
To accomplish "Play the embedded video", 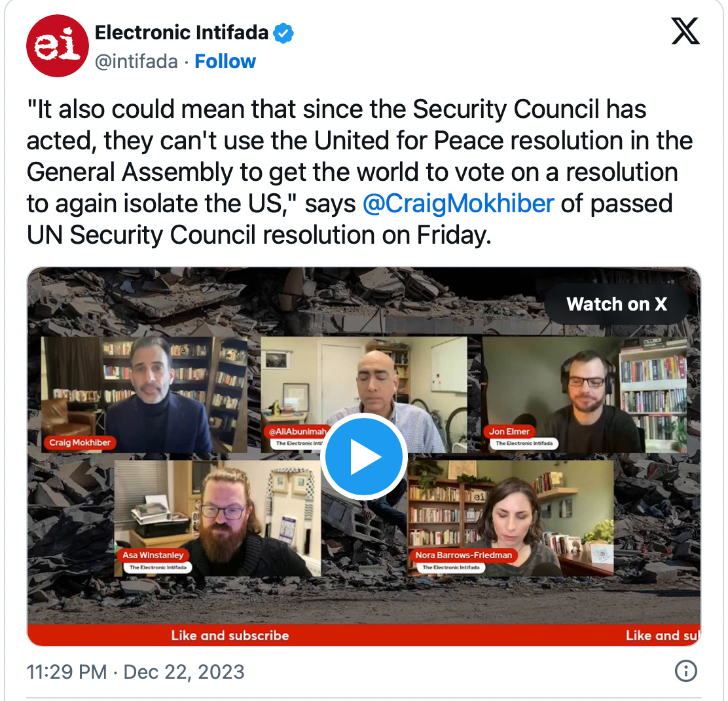I will coord(364,457).
